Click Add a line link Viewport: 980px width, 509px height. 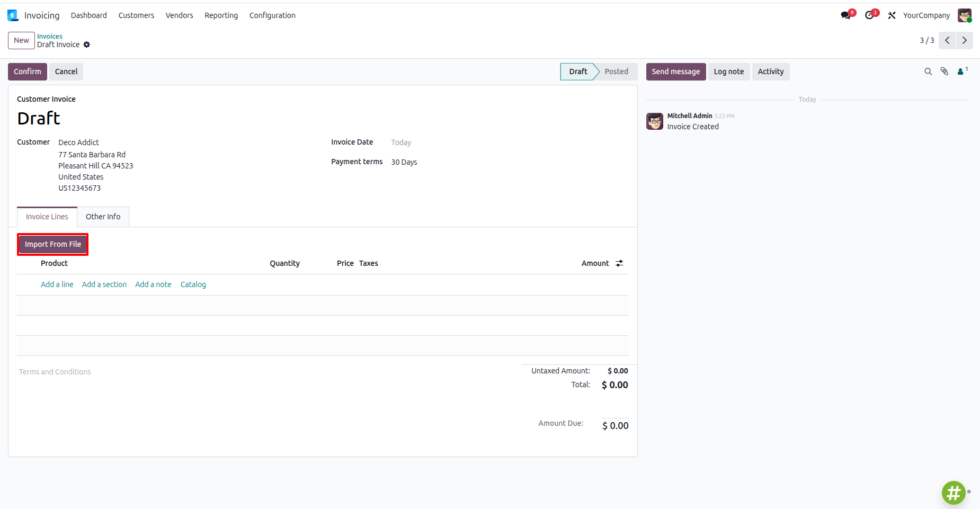coord(57,284)
